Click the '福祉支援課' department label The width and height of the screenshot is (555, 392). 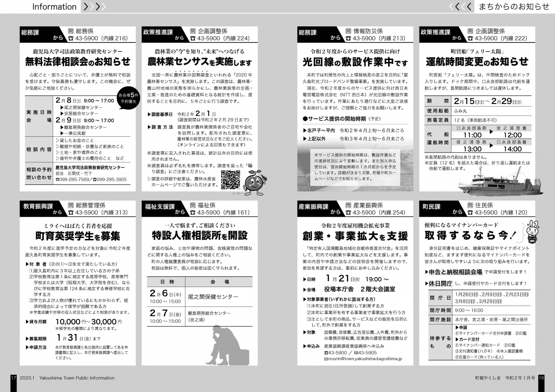(160, 206)
